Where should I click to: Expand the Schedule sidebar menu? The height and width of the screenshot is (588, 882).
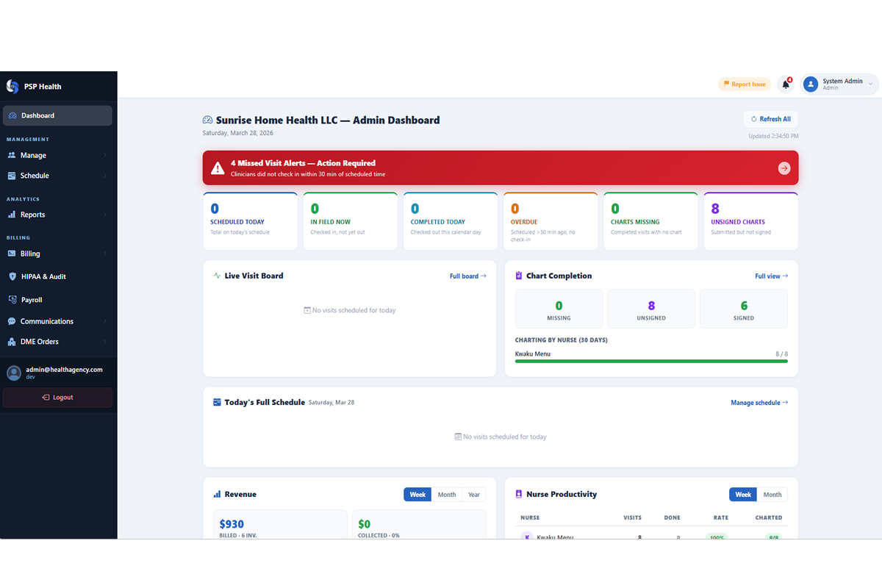click(x=33, y=175)
